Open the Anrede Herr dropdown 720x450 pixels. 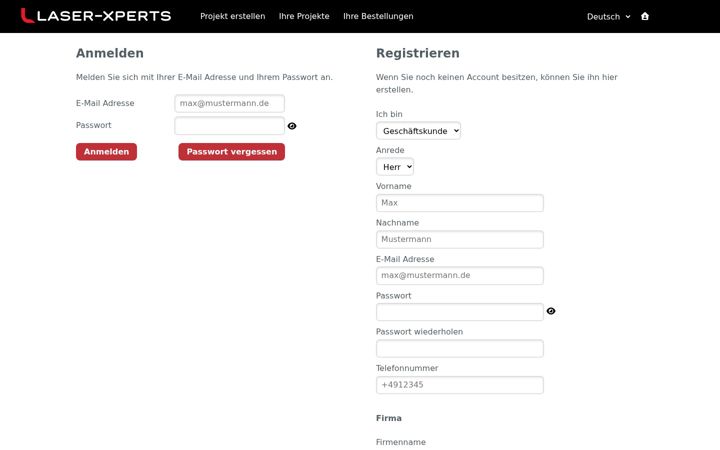[395, 167]
